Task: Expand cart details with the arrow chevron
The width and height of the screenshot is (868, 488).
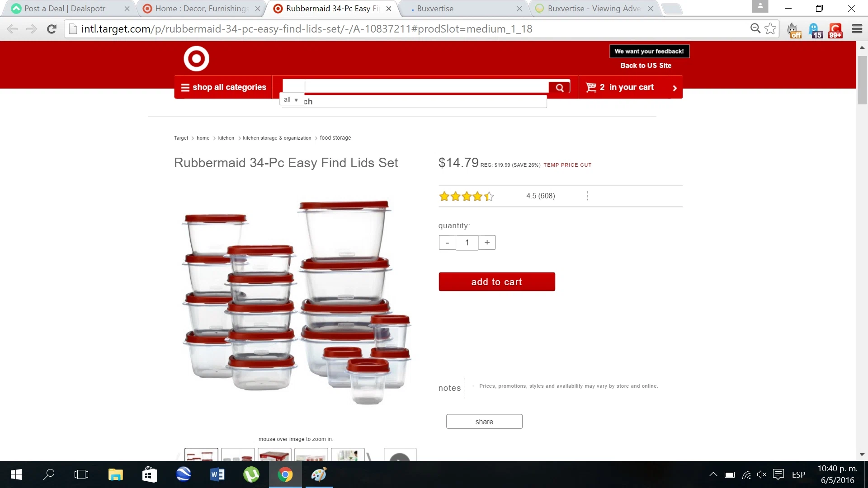Action: click(675, 88)
